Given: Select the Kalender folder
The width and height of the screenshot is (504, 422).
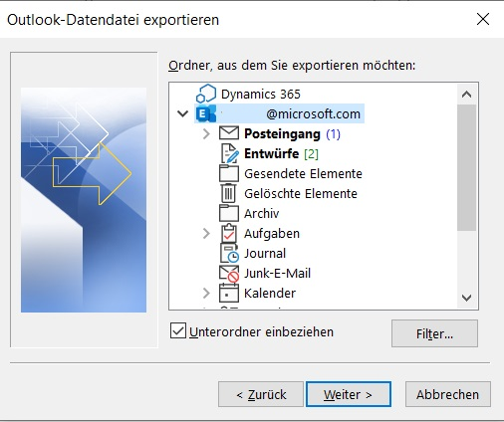Looking at the screenshot, I should [x=270, y=294].
